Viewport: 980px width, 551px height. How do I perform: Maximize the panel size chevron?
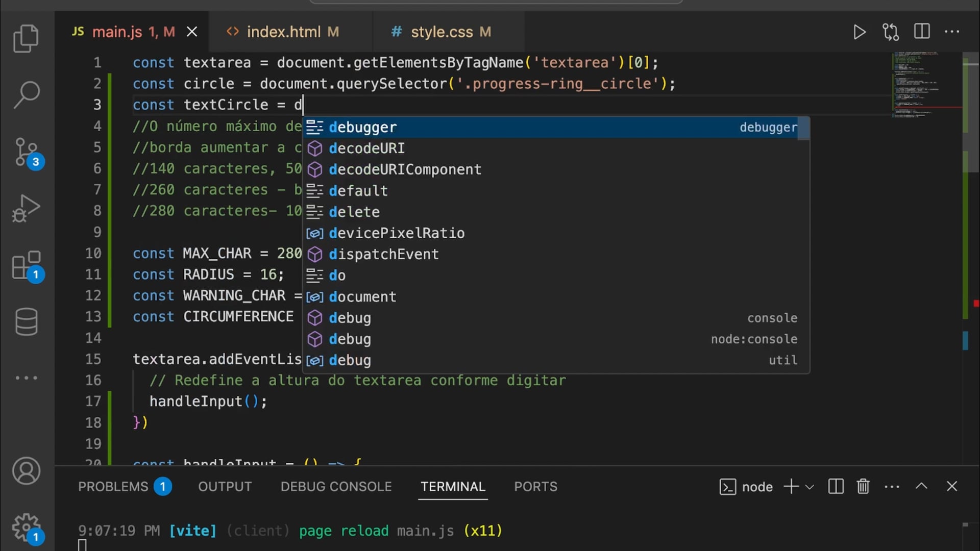[x=921, y=486]
